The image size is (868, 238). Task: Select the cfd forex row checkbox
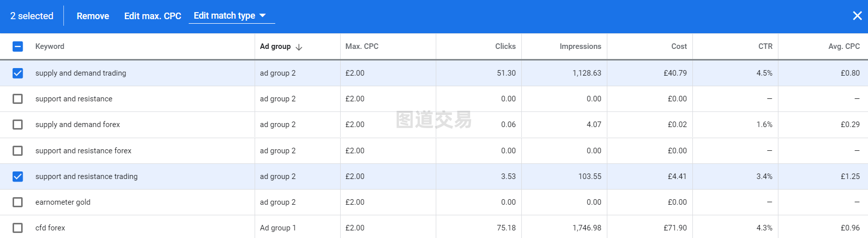(x=18, y=228)
